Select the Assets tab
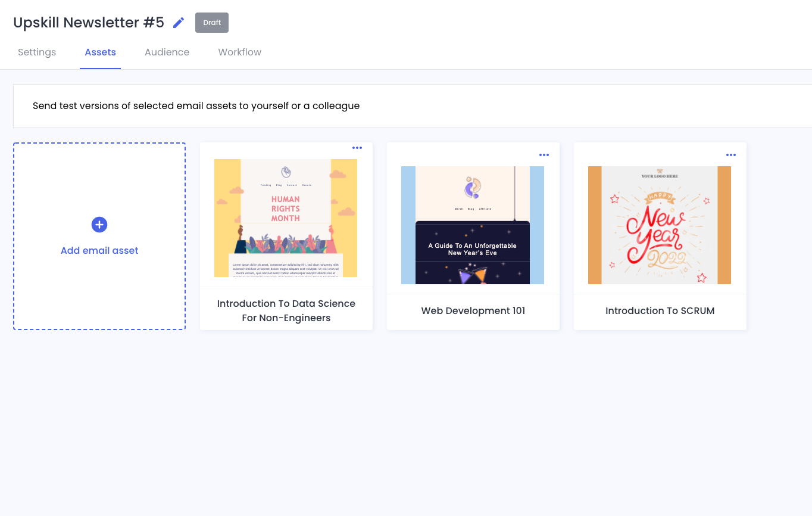Image resolution: width=812 pixels, height=516 pixels. coord(100,52)
